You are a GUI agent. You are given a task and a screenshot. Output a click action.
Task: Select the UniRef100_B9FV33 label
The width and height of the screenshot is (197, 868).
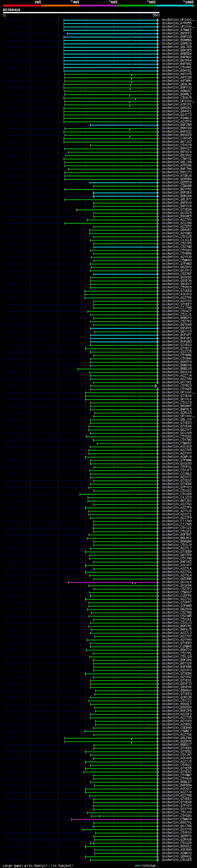click(x=177, y=88)
